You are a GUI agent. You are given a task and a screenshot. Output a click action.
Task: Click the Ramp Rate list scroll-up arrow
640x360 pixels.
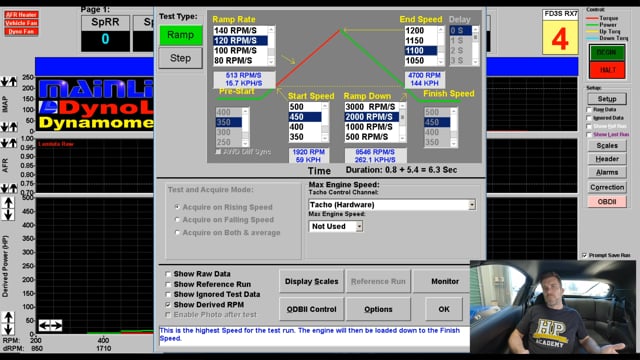pyautogui.click(x=271, y=30)
